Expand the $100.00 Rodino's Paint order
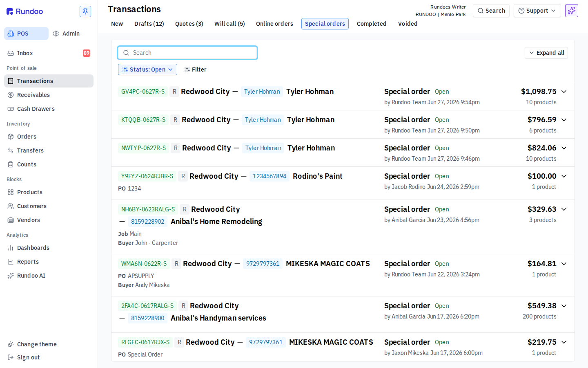588x368 pixels. point(564,176)
